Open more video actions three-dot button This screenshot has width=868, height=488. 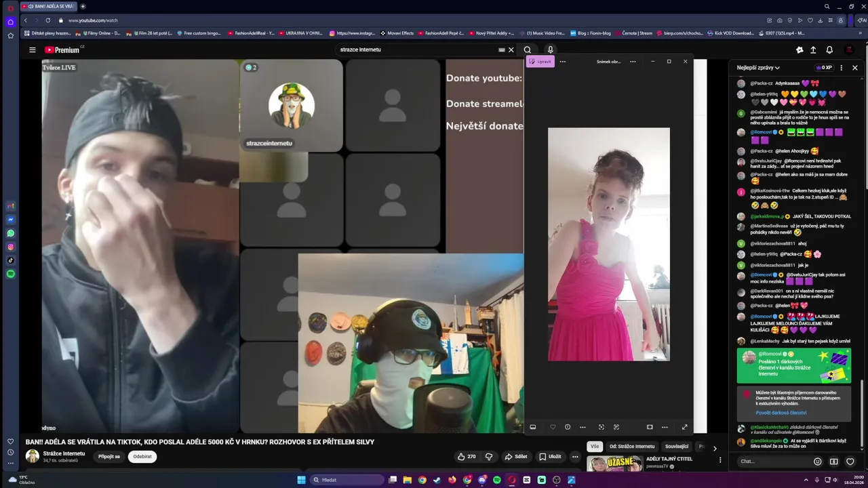tap(575, 456)
